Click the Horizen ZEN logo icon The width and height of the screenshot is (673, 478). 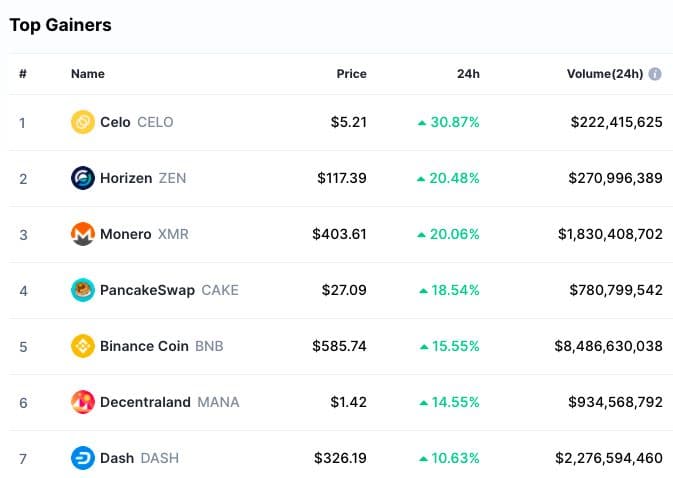pos(83,178)
